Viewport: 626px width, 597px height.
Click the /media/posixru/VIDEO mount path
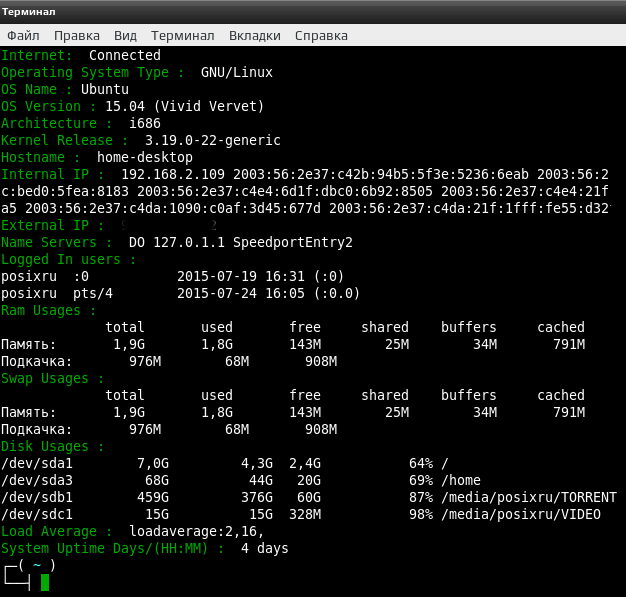pyautogui.click(x=521, y=514)
